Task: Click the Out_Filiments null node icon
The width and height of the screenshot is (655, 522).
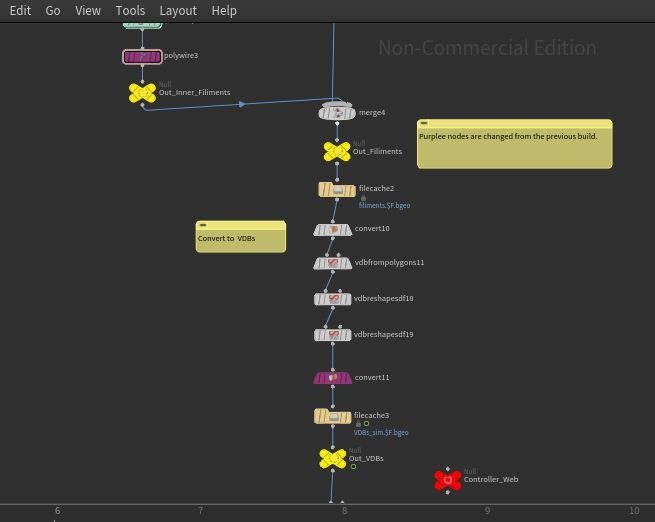Action: (337, 152)
